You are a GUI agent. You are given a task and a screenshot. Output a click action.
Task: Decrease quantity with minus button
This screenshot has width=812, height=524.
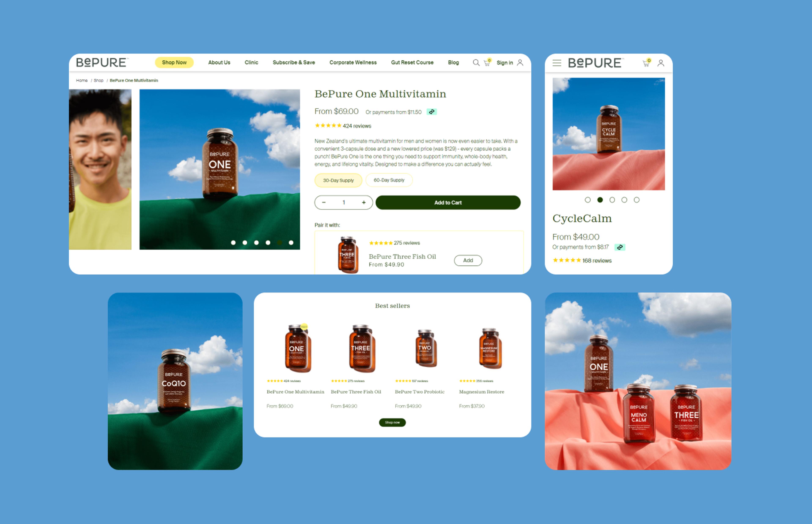click(324, 202)
